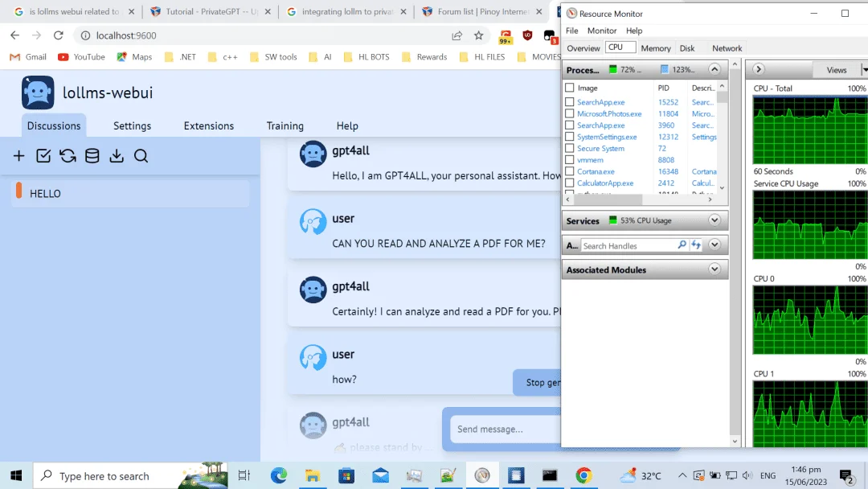Check the Cortana.exe checkbox
Viewport: 868px width, 489px height.
(x=569, y=171)
